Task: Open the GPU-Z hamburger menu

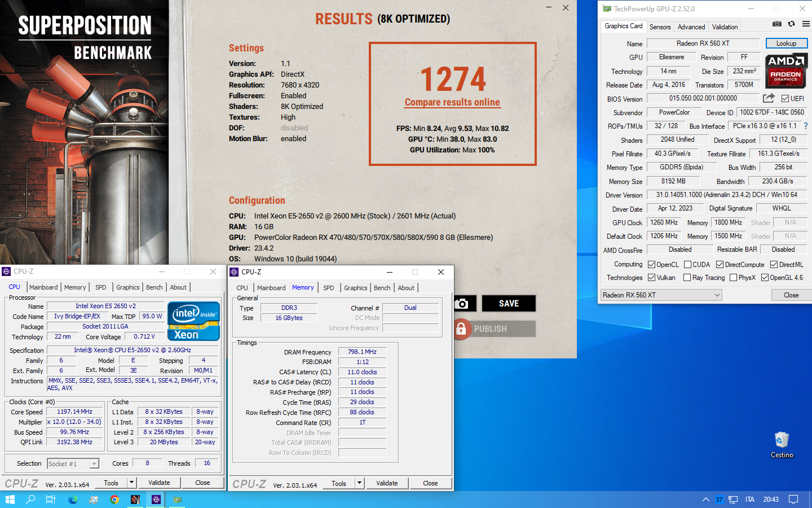Action: click(806, 24)
